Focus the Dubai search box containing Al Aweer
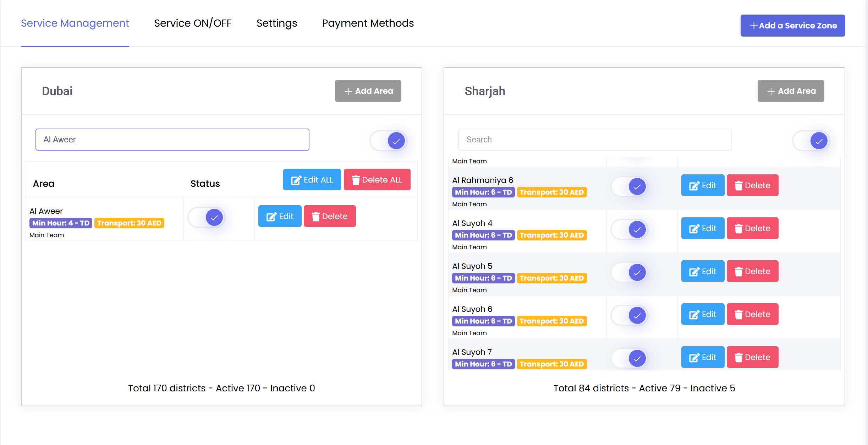Screen dimensions: 868x445 [172, 140]
